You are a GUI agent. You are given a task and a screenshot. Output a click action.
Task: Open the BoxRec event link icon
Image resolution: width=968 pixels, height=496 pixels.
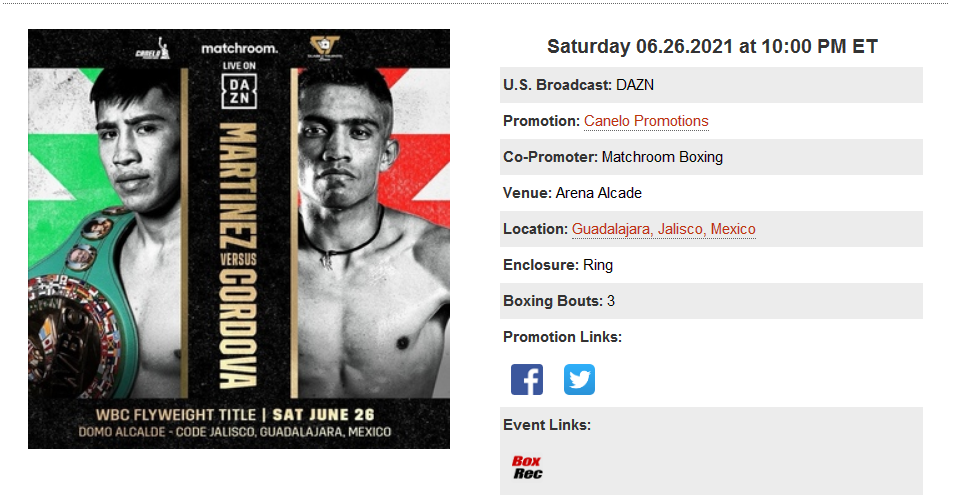coord(527,467)
